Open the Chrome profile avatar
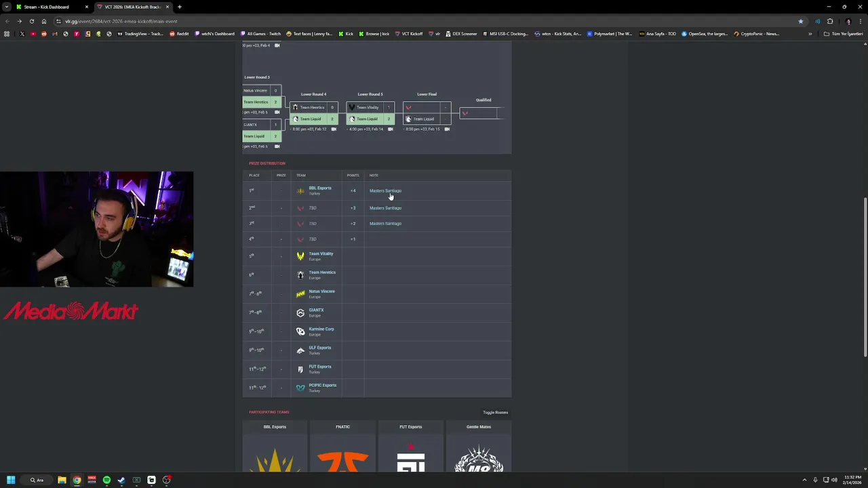This screenshot has width=868, height=488. (x=848, y=21)
